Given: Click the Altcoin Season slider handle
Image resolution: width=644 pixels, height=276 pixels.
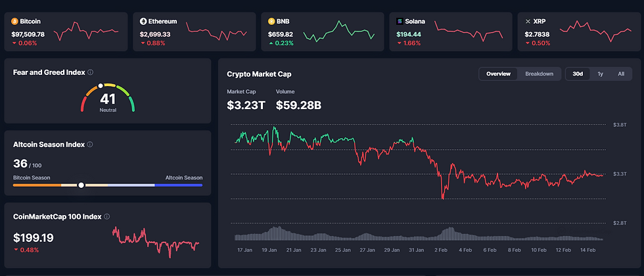Looking at the screenshot, I should point(81,185).
